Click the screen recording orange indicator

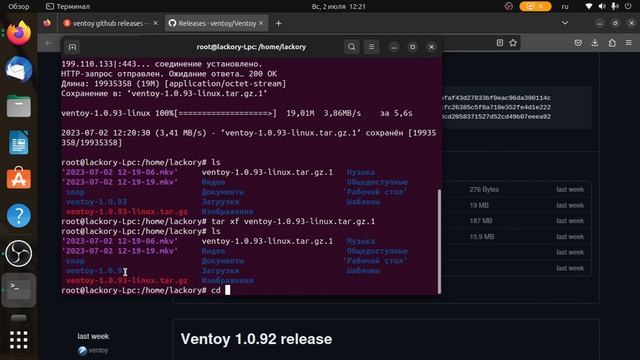[535, 6]
